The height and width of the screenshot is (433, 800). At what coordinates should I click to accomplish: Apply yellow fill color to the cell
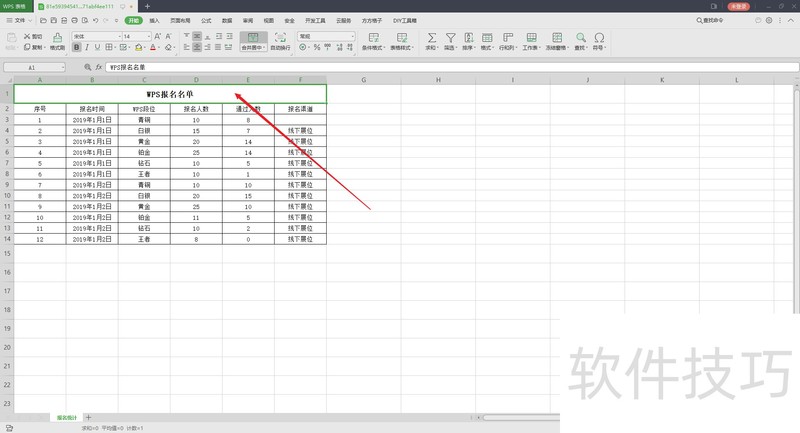pyautogui.click(x=138, y=47)
